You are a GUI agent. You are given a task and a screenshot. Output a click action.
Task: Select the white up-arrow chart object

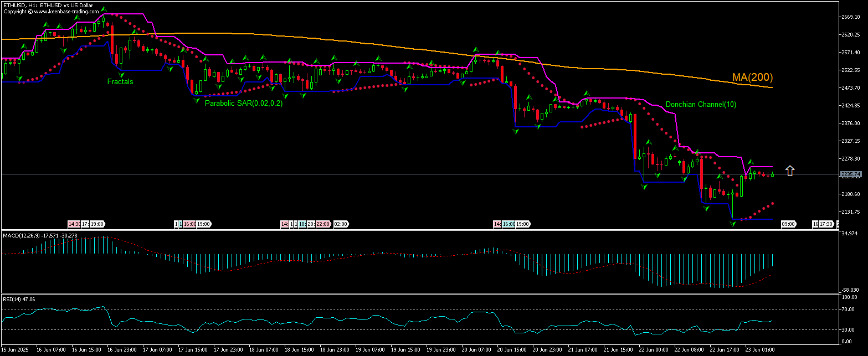[x=790, y=171]
